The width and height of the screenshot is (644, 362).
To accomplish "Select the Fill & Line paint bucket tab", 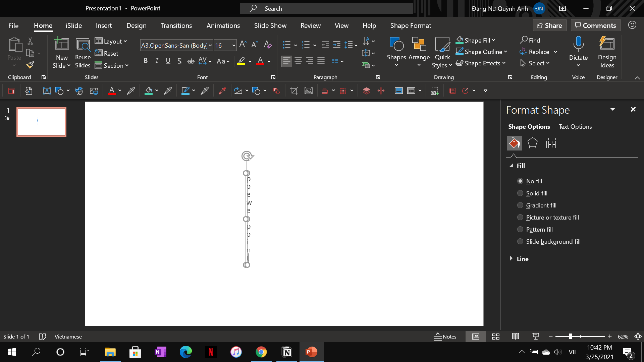I will click(514, 143).
